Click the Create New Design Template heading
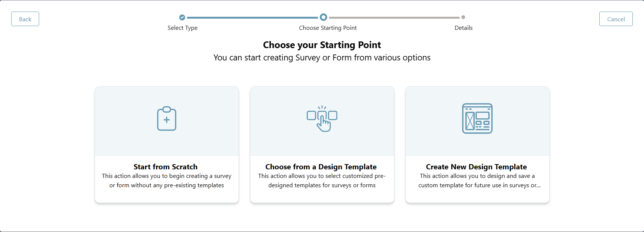Viewport: 644px width, 232px height. tap(476, 167)
